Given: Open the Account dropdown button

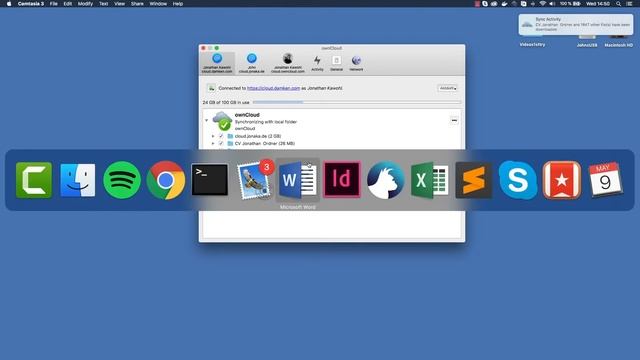Looking at the screenshot, I should click(447, 88).
